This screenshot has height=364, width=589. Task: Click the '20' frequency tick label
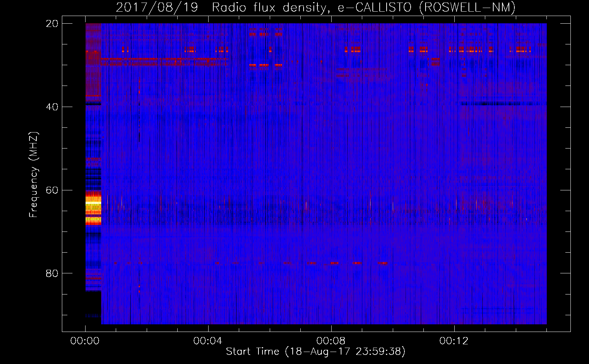(52, 24)
